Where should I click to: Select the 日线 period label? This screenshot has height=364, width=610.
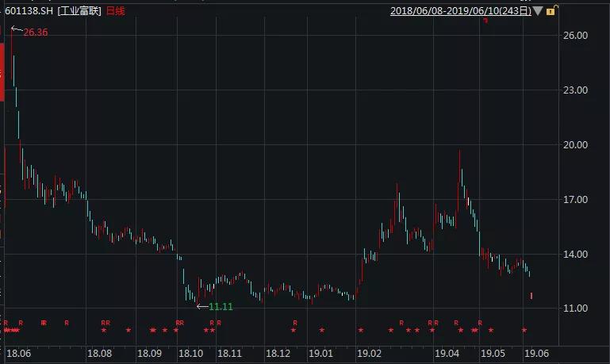click(x=116, y=11)
